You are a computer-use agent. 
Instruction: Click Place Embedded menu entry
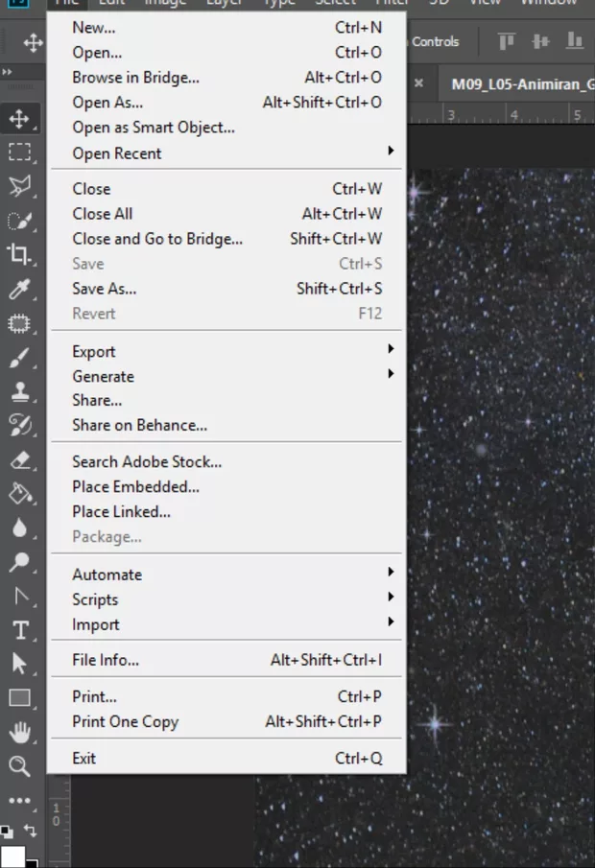135,486
